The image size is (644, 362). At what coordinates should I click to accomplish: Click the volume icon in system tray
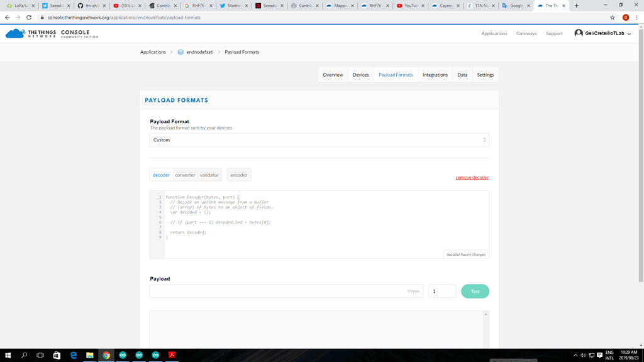click(583, 356)
